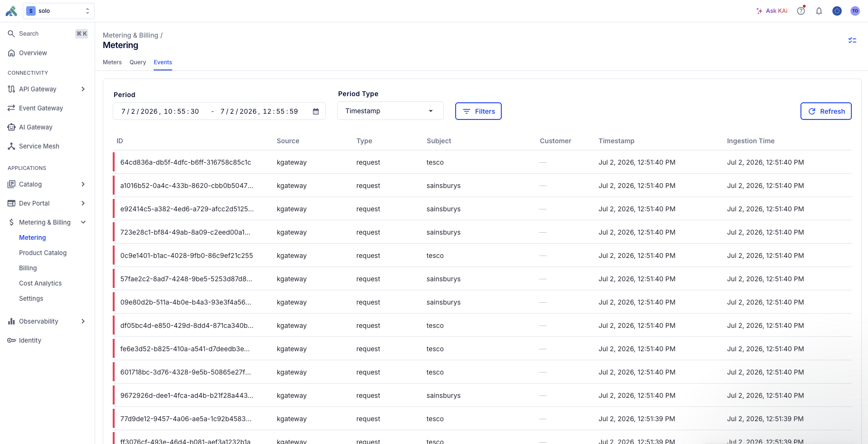The height and width of the screenshot is (444, 868).
Task: Select the Events tab
Action: click(x=163, y=62)
